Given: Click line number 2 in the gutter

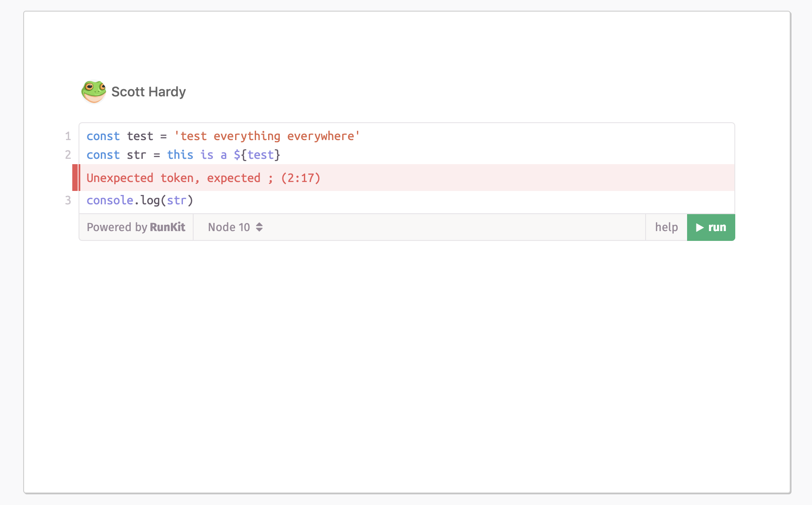Looking at the screenshot, I should (68, 155).
